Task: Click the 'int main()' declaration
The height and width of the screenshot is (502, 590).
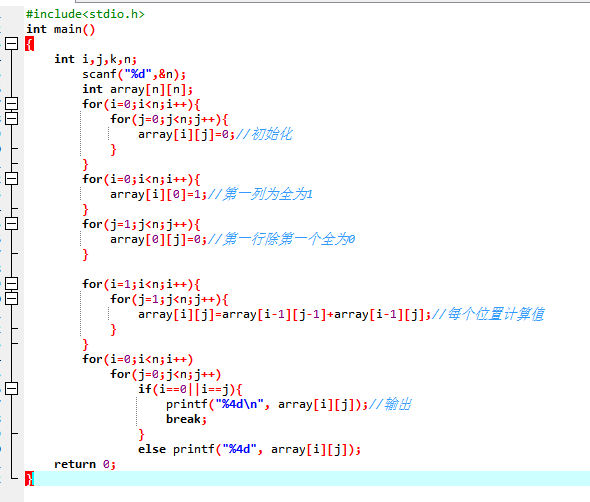Action: pos(61,29)
